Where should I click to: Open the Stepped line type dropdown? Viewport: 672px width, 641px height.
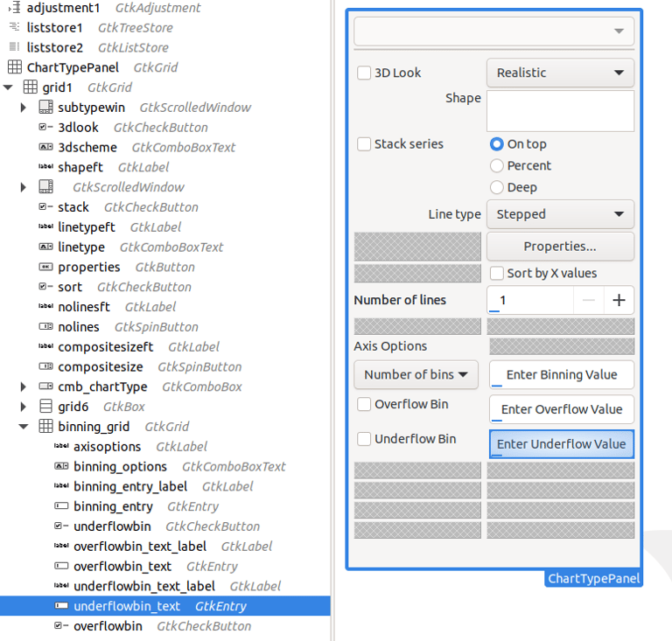[x=560, y=214]
